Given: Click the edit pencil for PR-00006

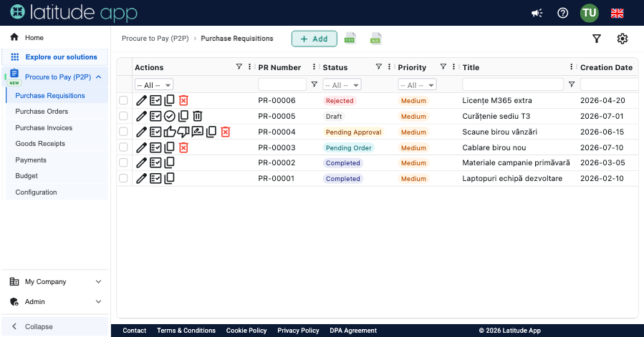Looking at the screenshot, I should click(x=141, y=101).
